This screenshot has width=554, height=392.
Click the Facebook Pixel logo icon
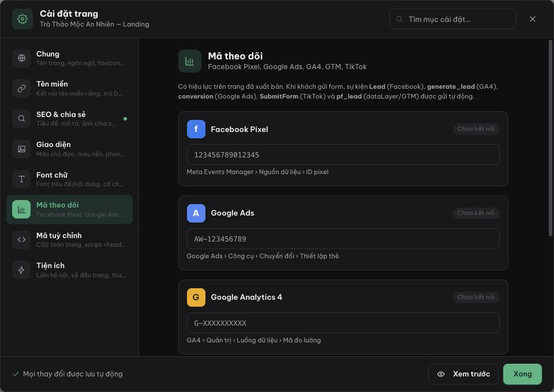pyautogui.click(x=196, y=129)
